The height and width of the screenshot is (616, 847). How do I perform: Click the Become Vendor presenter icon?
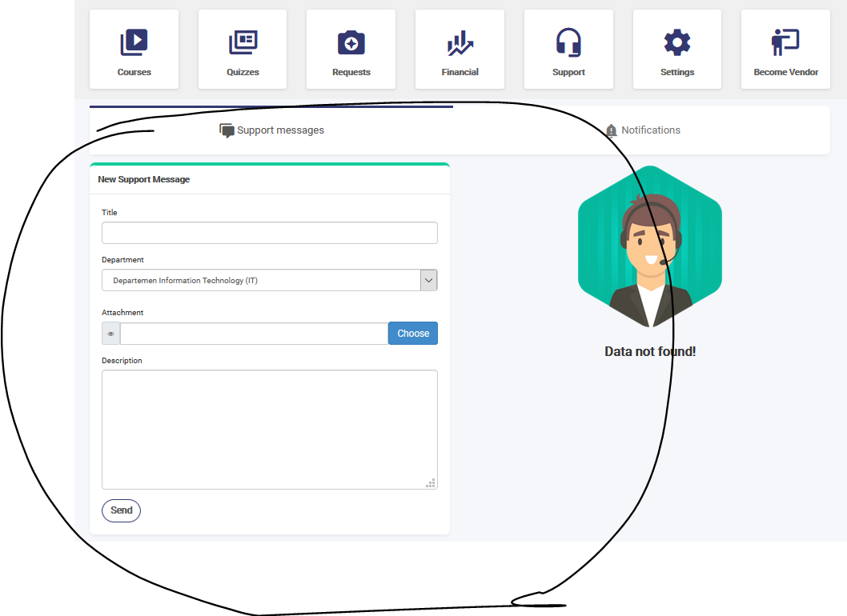pos(785,42)
